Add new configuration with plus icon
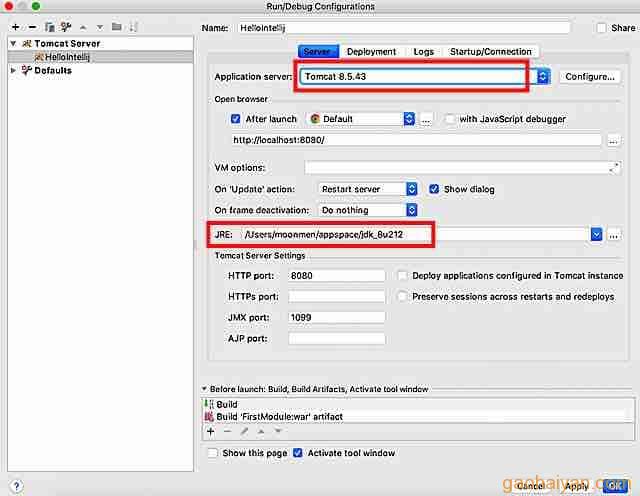Screen dimensions: 640x496 point(16,27)
